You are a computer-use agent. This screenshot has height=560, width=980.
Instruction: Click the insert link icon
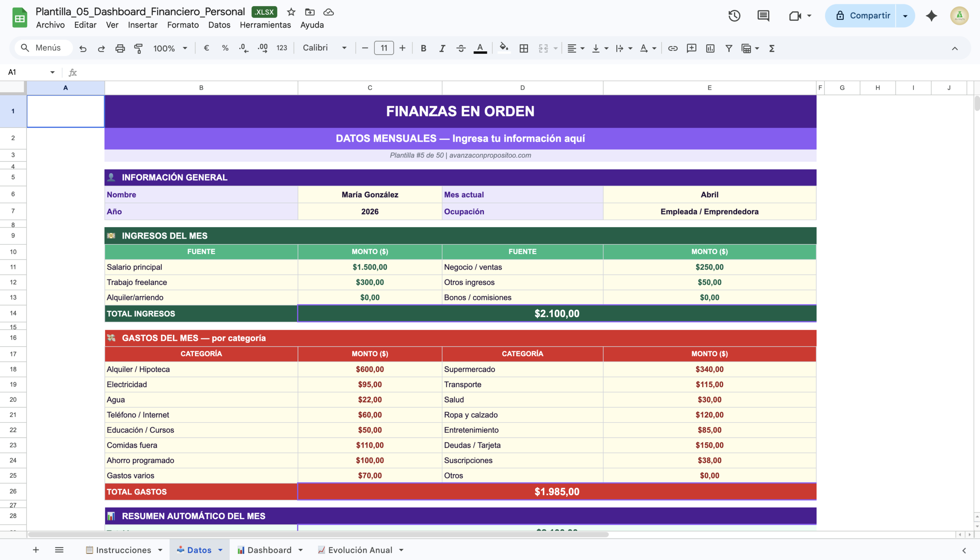[x=673, y=49]
